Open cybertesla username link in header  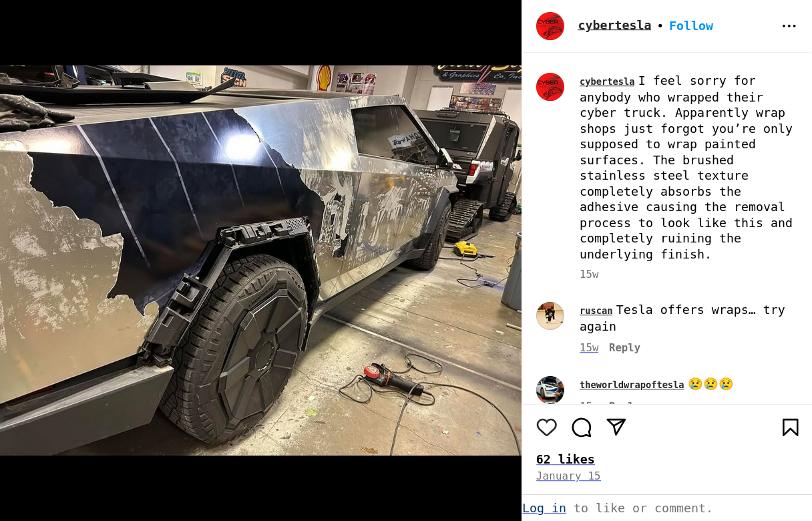pyautogui.click(x=614, y=25)
